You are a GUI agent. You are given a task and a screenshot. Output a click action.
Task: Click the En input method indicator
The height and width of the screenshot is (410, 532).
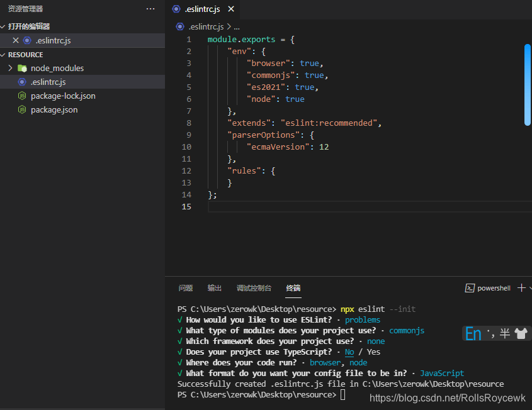click(x=473, y=334)
